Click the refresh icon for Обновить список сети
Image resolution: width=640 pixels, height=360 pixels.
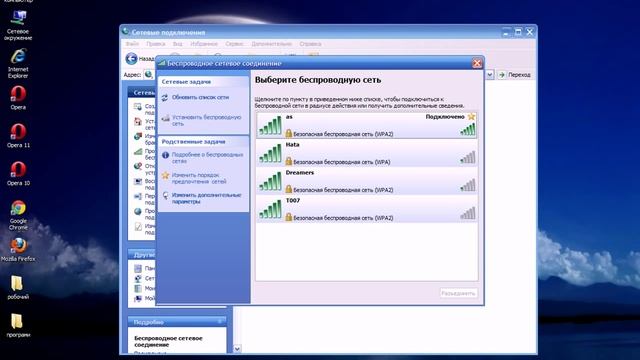(x=164, y=98)
